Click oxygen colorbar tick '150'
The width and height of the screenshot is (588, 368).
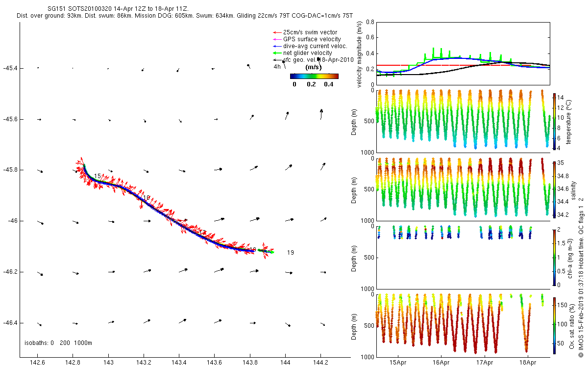tap(563, 305)
